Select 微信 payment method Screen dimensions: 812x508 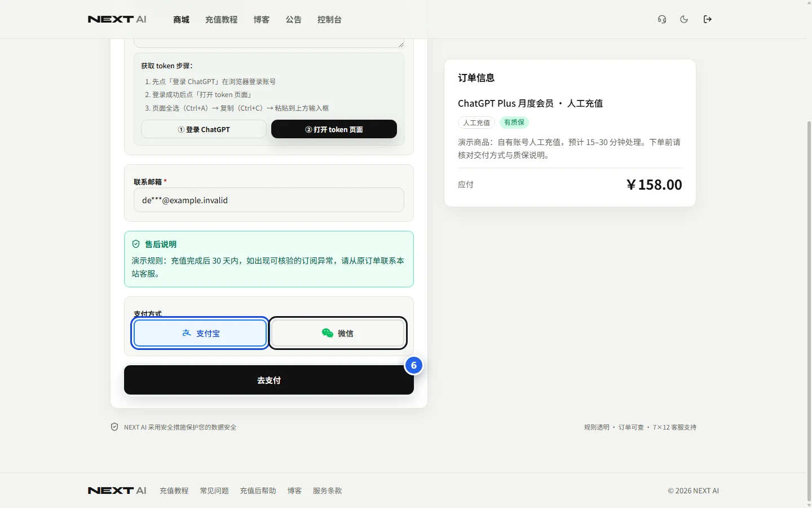[x=338, y=334]
